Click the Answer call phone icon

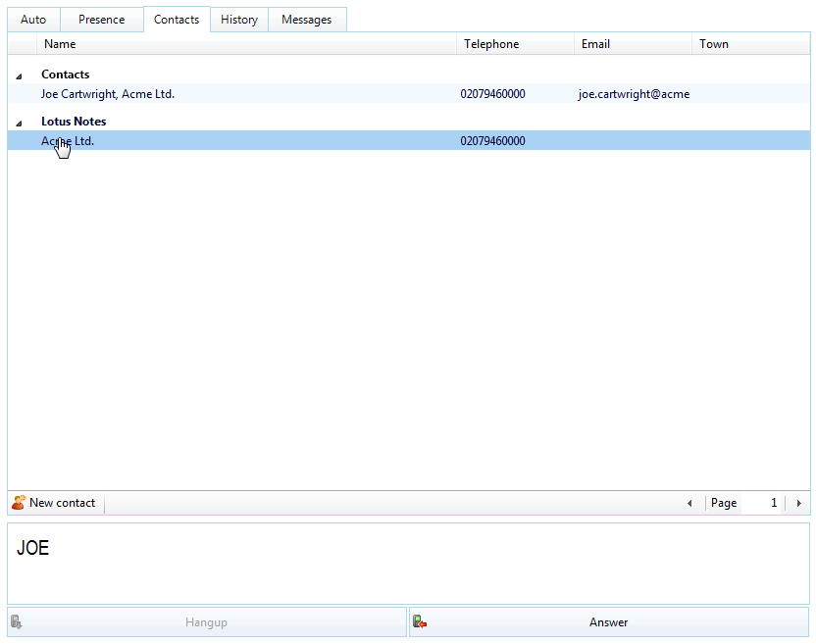click(x=420, y=621)
